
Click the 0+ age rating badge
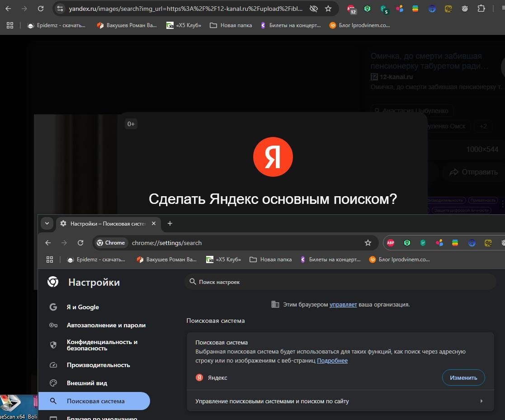coord(131,124)
